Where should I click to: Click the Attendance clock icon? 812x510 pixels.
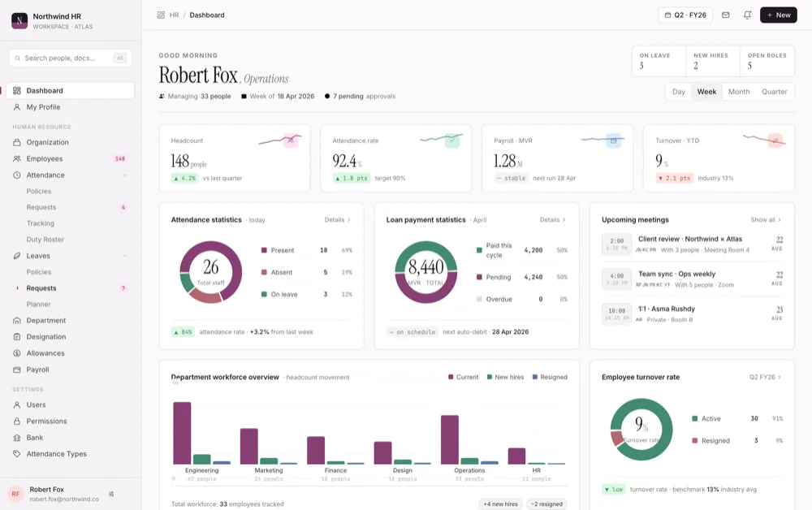pos(17,175)
